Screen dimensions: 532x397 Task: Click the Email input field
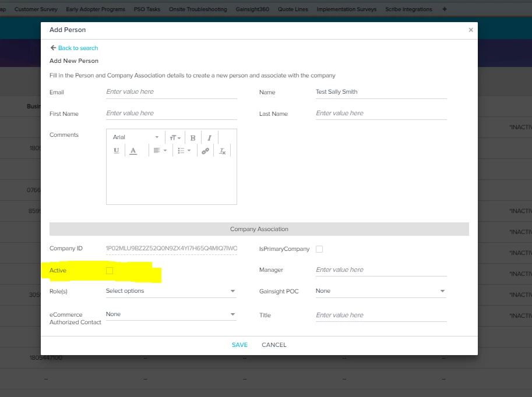tap(171, 92)
